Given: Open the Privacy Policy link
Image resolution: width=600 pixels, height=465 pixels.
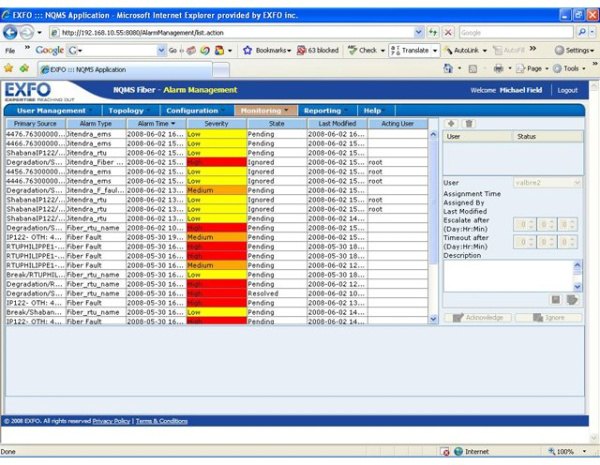Looking at the screenshot, I should click(x=111, y=421).
